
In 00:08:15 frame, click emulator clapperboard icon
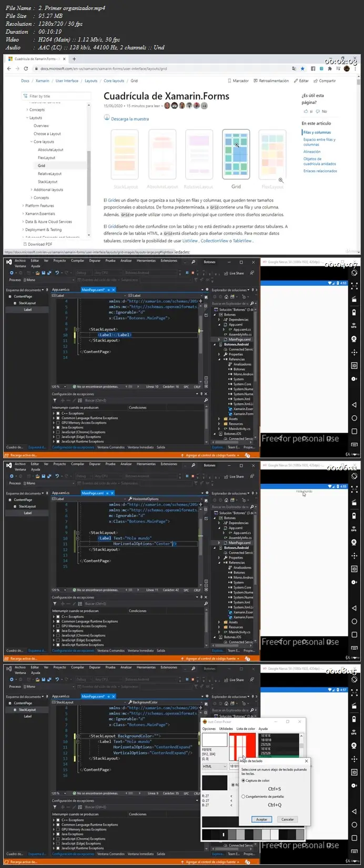(x=354, y=706)
